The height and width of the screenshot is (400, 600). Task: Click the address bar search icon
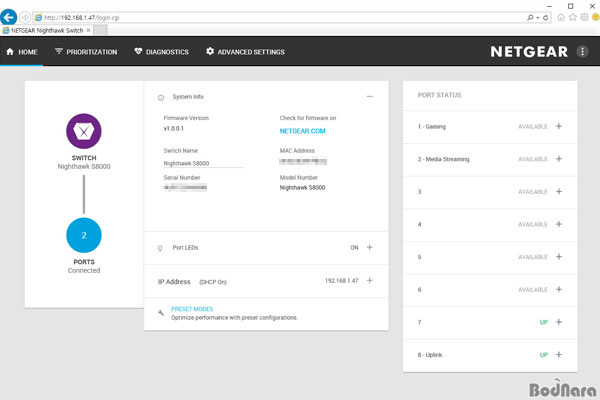(x=530, y=18)
